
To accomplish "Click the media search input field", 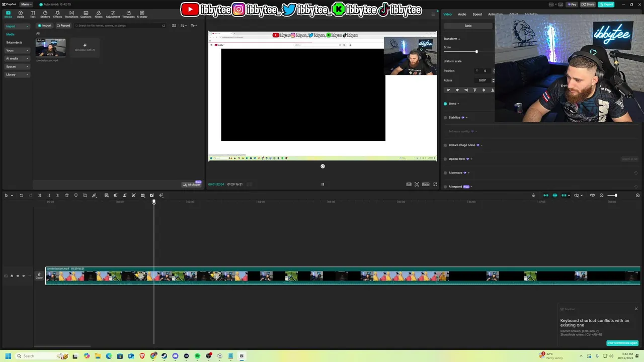I will click(121, 26).
